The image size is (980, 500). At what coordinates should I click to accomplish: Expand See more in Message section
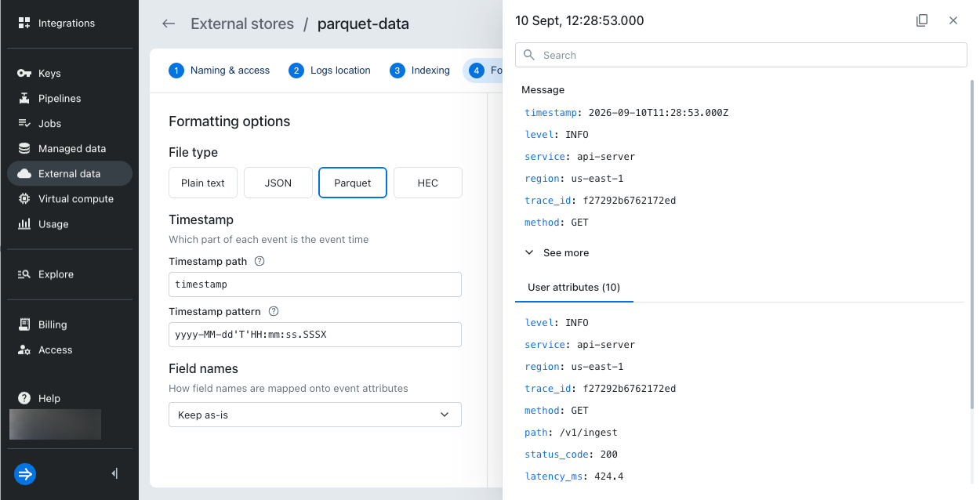coord(557,252)
